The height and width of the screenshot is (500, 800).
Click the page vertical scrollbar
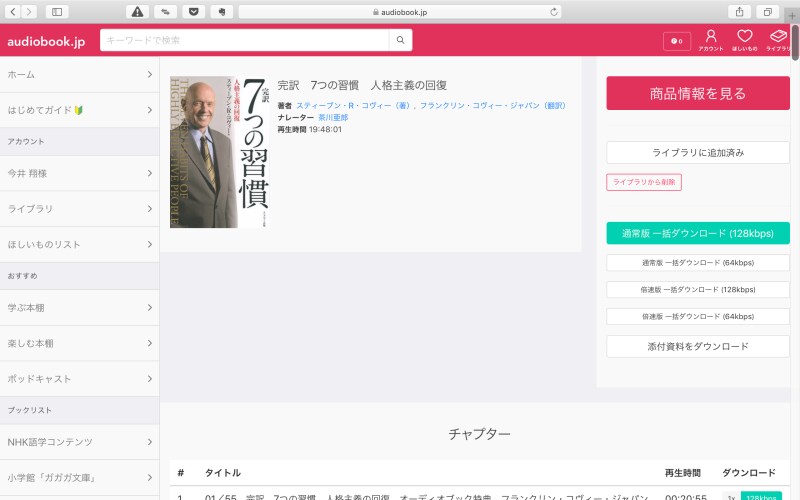(795, 43)
